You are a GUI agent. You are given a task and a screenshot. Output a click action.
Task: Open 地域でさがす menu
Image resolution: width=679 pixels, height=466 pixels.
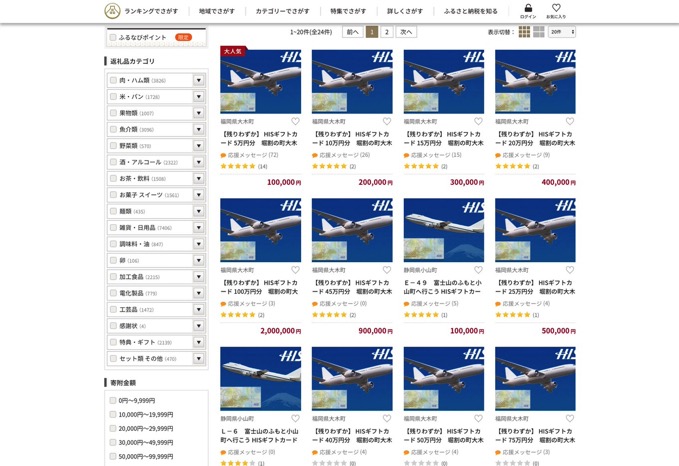point(217,11)
